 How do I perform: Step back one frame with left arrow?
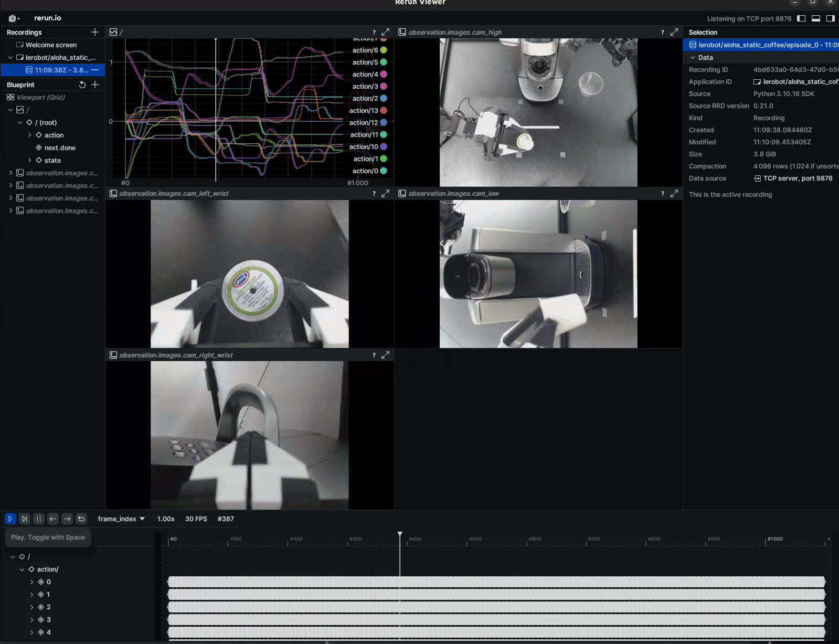[x=53, y=519]
